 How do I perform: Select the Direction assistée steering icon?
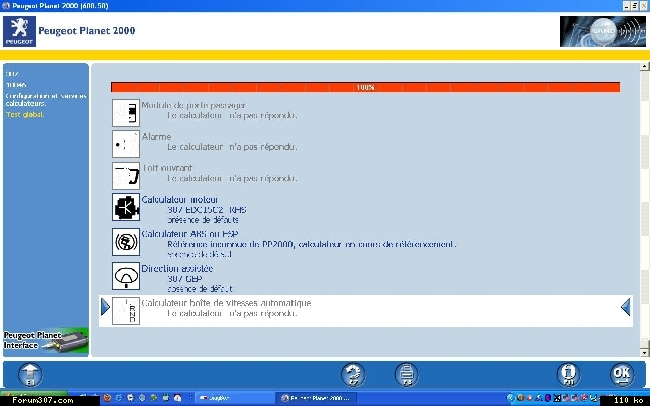(x=126, y=276)
